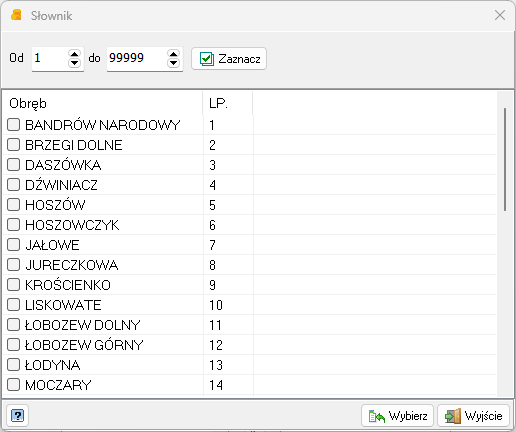
Task: Enable the HOSZOWCZYK checkbox
Action: (x=14, y=225)
